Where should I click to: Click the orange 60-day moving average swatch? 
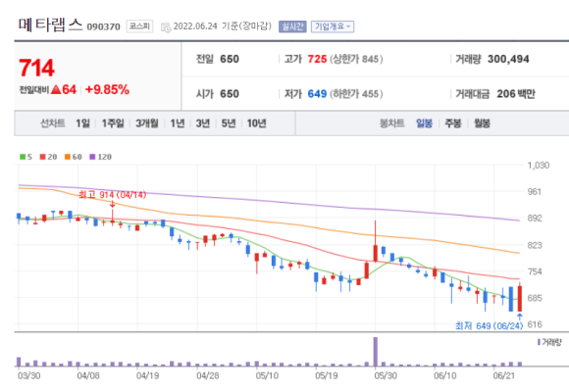point(68,157)
